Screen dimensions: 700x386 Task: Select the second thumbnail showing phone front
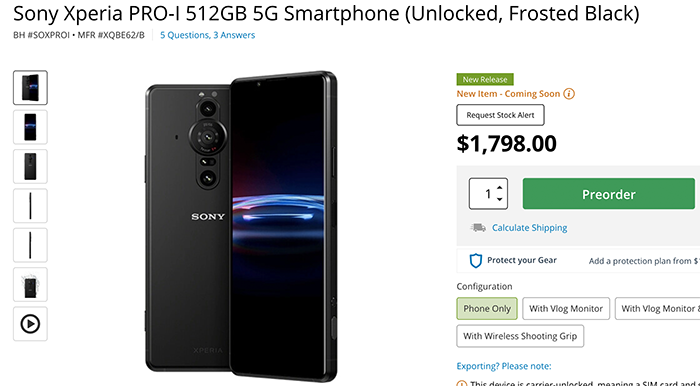click(x=30, y=127)
